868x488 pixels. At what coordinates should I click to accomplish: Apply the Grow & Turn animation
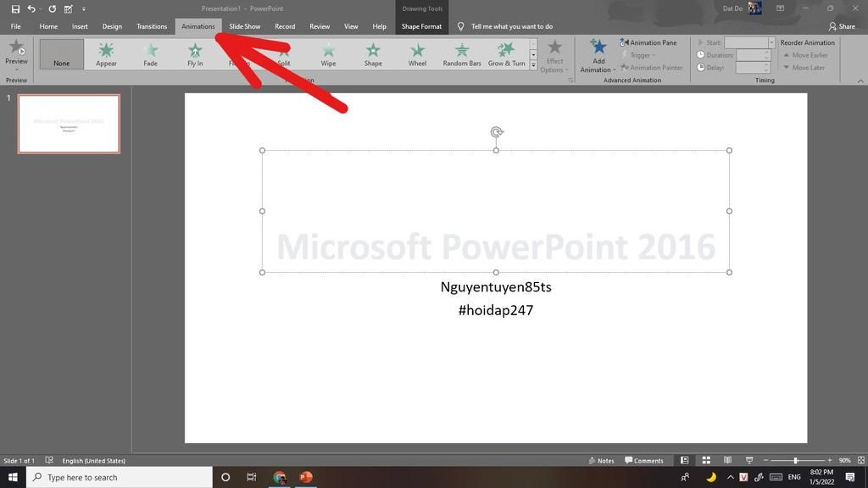point(506,55)
